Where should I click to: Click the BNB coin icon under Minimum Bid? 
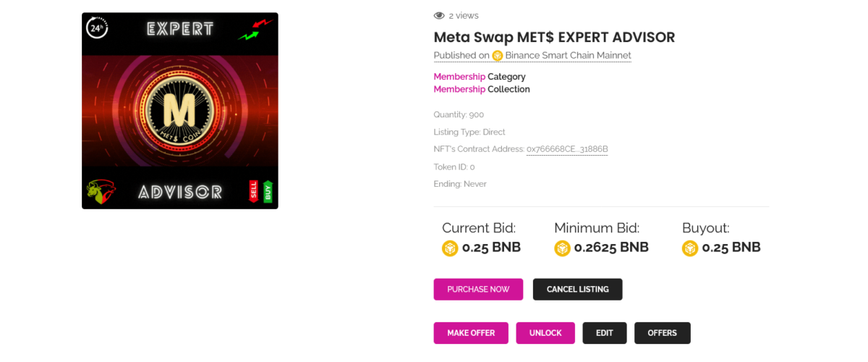pyautogui.click(x=562, y=248)
